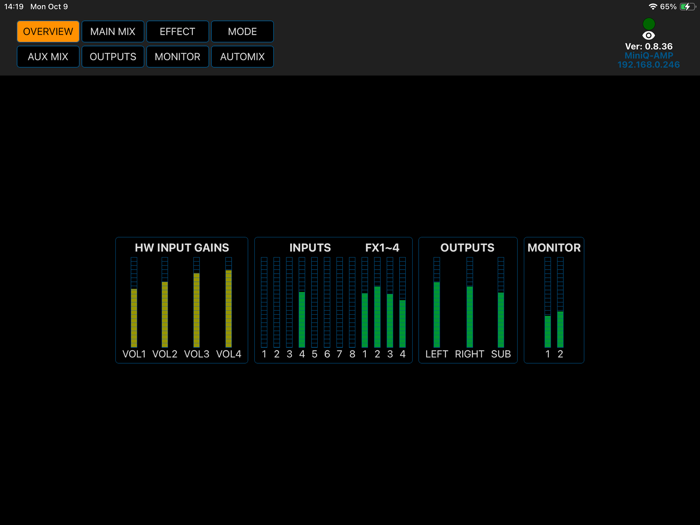Open the AUTOMIX page
This screenshot has width=700, height=525.
[242, 57]
